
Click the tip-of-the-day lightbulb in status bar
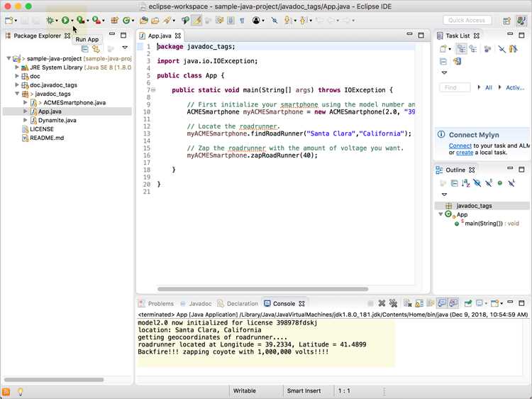(21, 391)
